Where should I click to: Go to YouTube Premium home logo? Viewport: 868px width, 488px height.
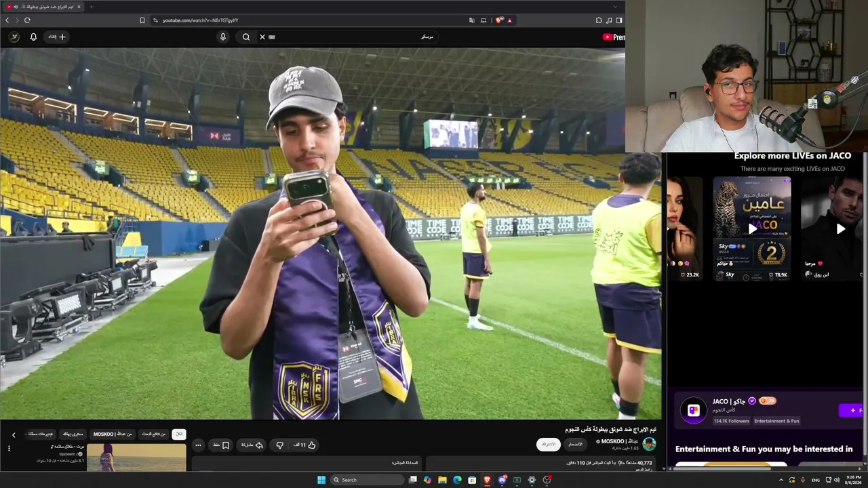pyautogui.click(x=614, y=37)
